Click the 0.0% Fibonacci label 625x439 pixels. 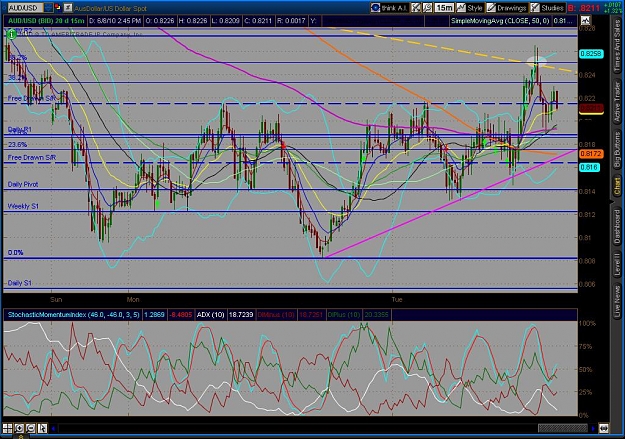(x=16, y=252)
